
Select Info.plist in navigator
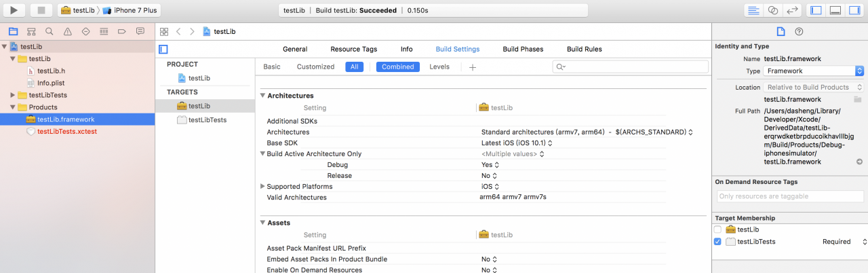click(51, 83)
